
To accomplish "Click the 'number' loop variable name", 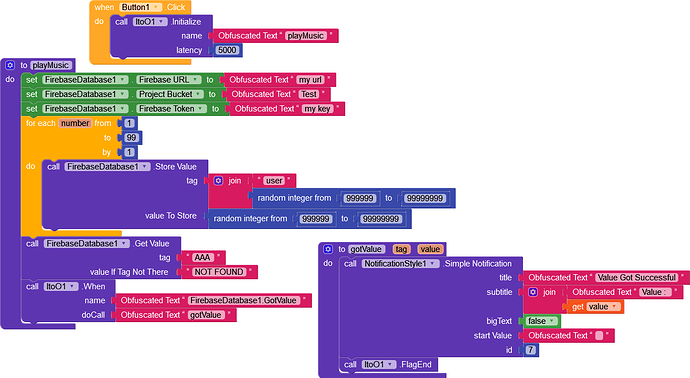I will 75,123.
